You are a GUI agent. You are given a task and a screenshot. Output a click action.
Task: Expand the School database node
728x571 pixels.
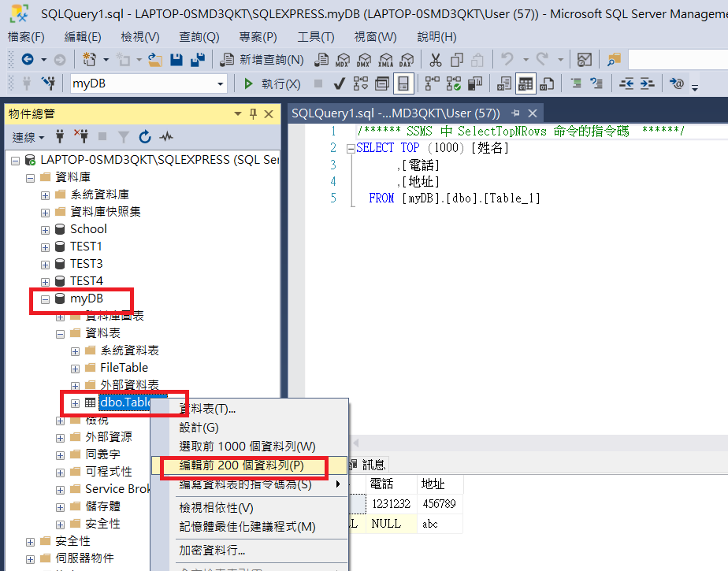click(45, 230)
